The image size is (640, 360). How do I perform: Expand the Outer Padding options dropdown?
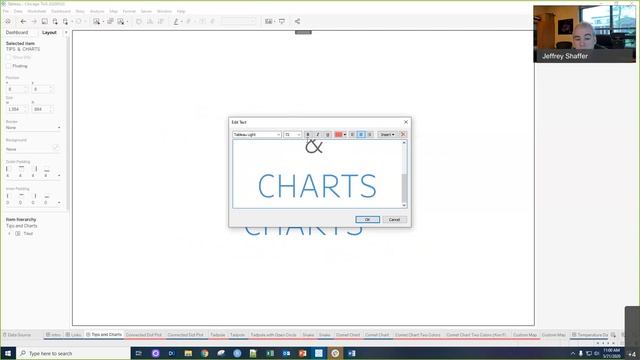[x=59, y=176]
